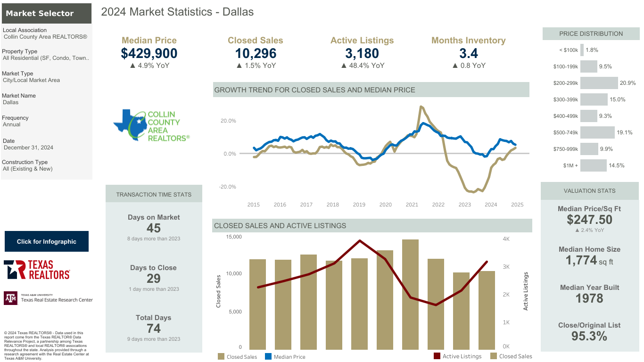Click the Price Distribution panel header
The height and width of the screenshot is (362, 644).
pyautogui.click(x=591, y=33)
